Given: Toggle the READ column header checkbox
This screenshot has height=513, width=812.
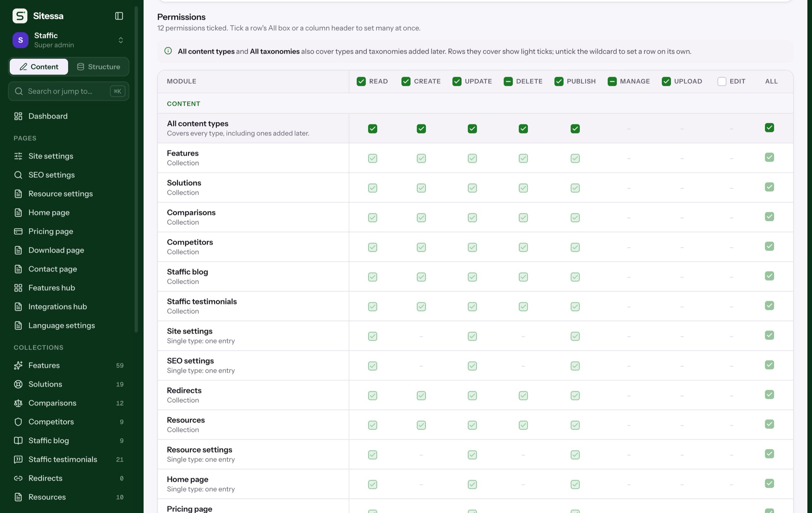Looking at the screenshot, I should click(x=361, y=81).
